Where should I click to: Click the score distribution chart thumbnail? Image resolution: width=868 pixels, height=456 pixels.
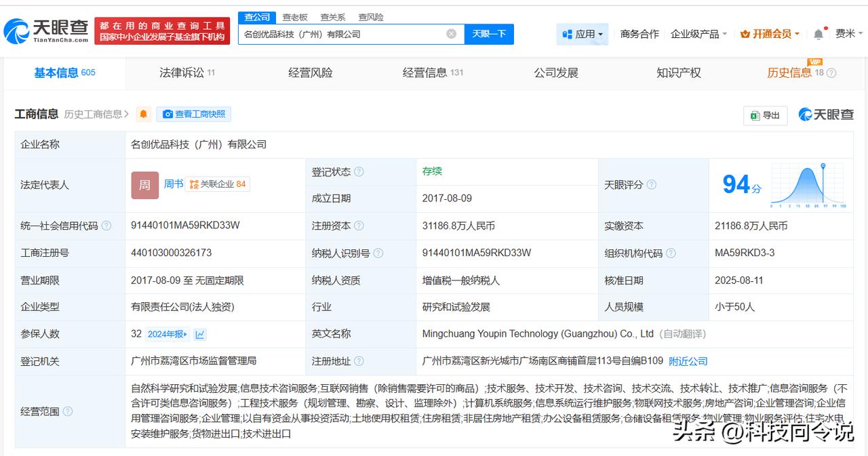click(807, 185)
